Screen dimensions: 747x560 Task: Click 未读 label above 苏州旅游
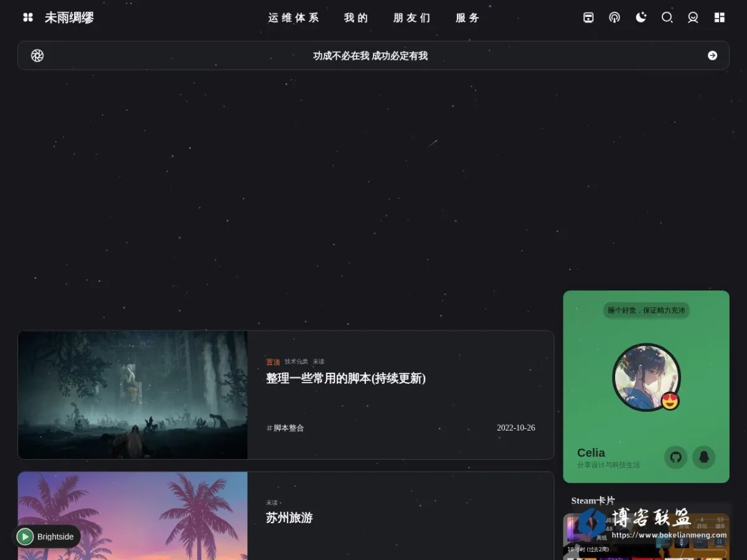tap(272, 503)
